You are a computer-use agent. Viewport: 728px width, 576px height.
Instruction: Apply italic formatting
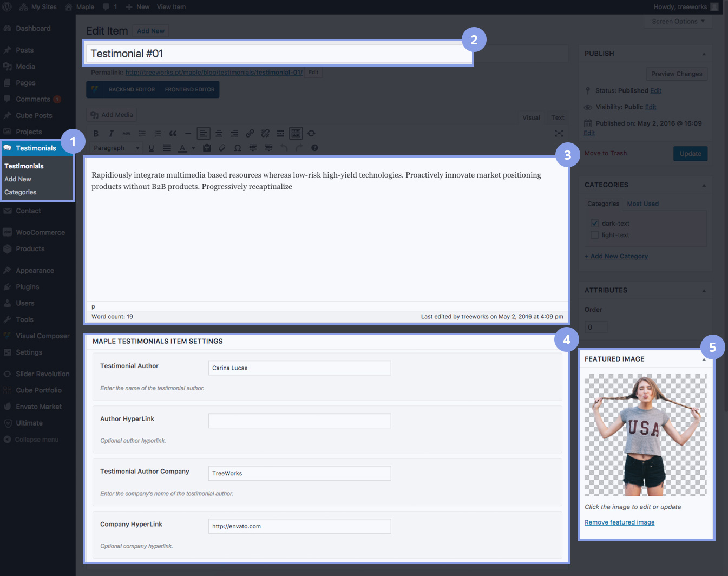click(x=111, y=134)
